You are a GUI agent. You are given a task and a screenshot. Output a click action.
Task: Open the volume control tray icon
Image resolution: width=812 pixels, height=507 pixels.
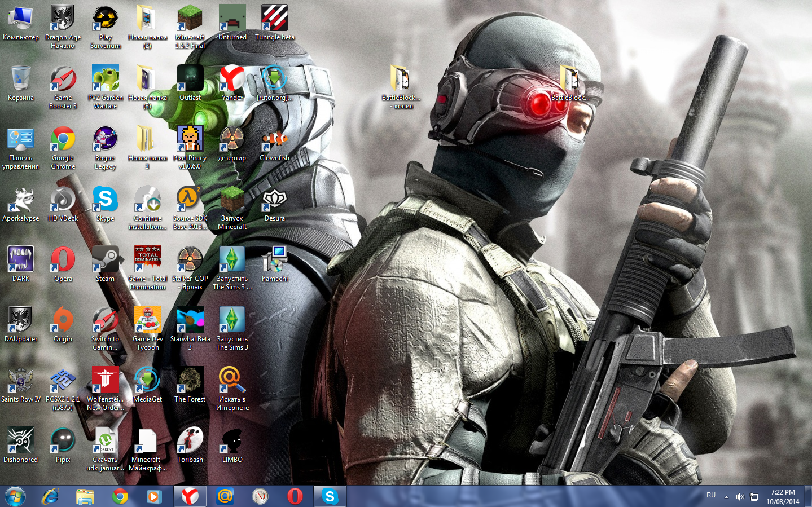[740, 497]
